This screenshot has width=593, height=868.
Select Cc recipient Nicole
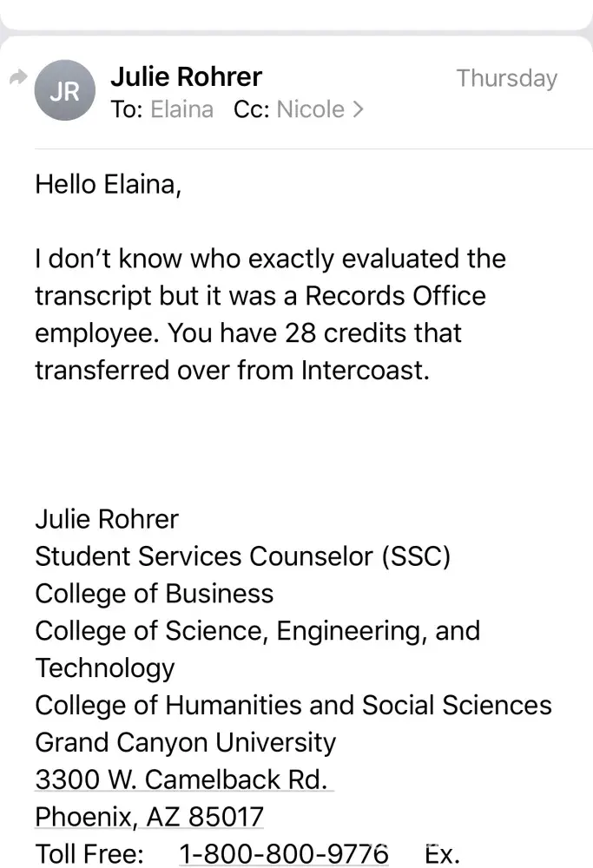pos(309,110)
